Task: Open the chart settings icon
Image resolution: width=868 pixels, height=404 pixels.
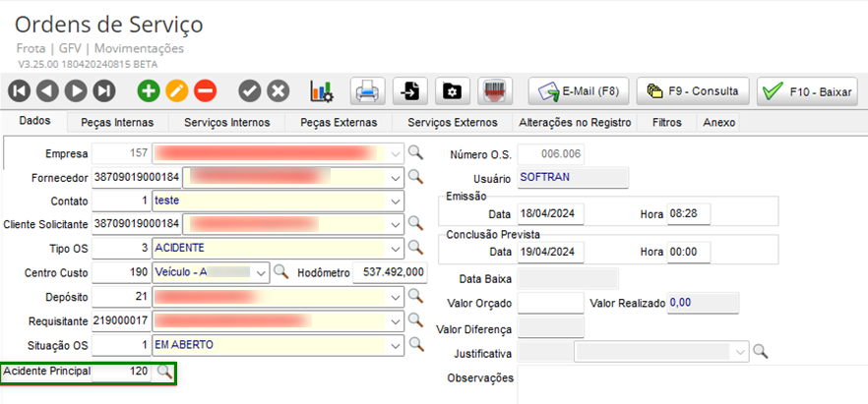Action: (x=322, y=91)
